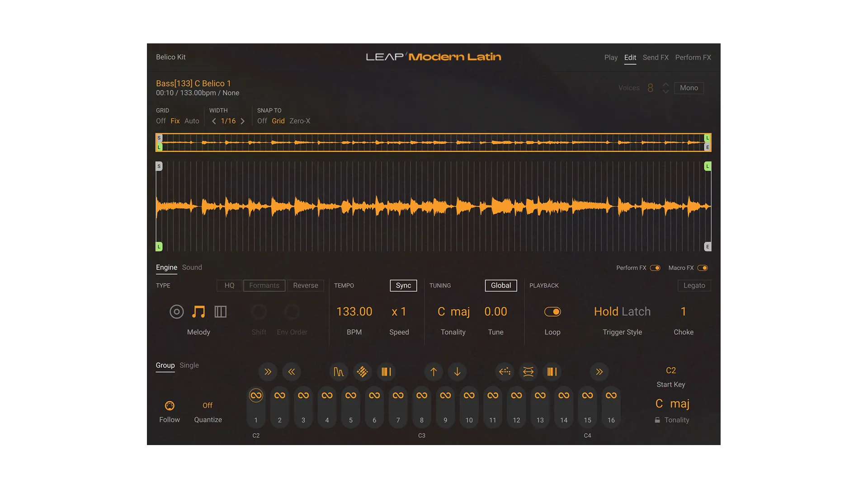The width and height of the screenshot is (868, 488).
Task: Increase grid width with right chevron
Action: (243, 121)
